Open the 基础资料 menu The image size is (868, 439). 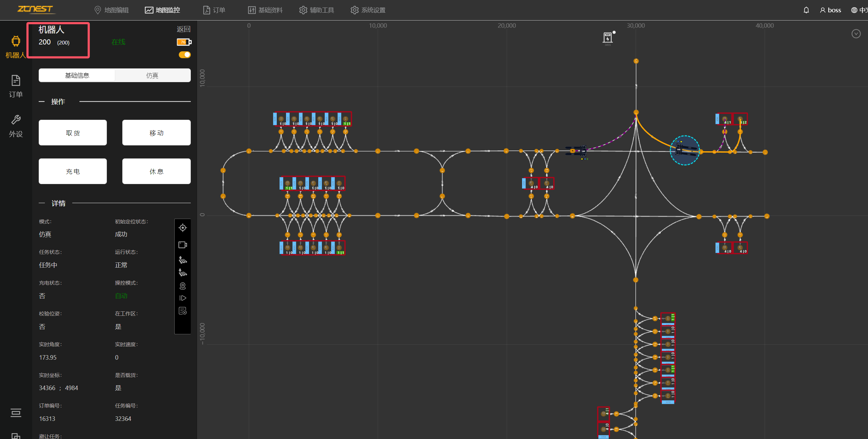coord(265,10)
